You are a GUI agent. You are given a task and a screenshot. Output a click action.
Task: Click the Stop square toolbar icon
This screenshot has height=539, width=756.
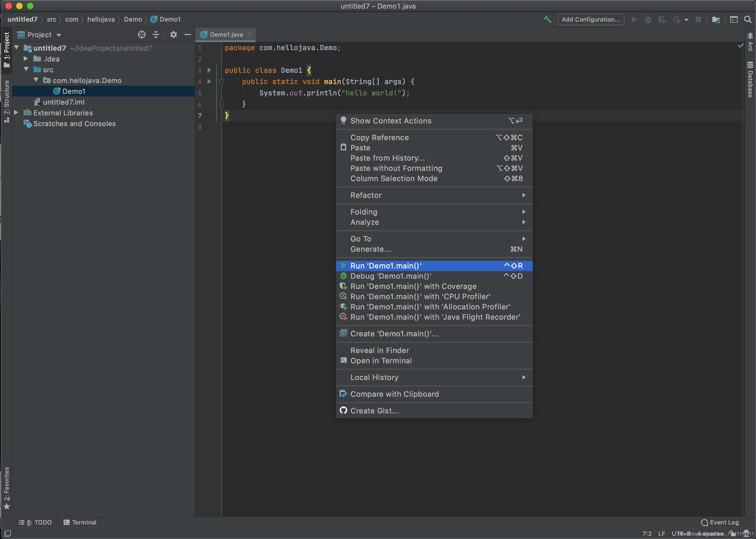click(x=698, y=20)
